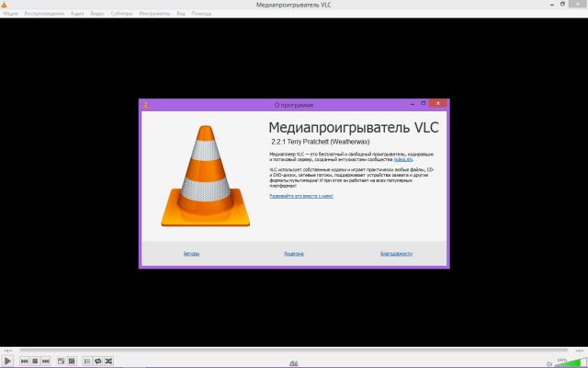Minimize the main VLC window
The image size is (588, 368).
point(552,5)
